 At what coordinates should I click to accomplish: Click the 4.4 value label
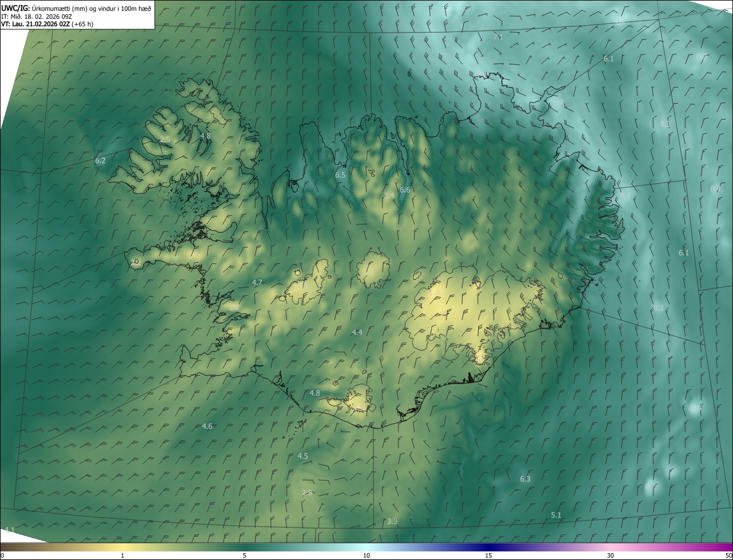pos(357,332)
